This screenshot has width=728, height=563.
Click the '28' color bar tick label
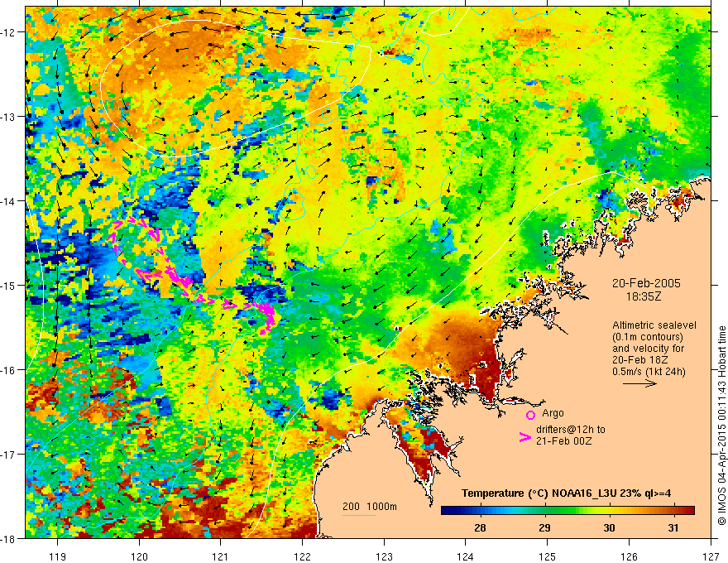(480, 527)
